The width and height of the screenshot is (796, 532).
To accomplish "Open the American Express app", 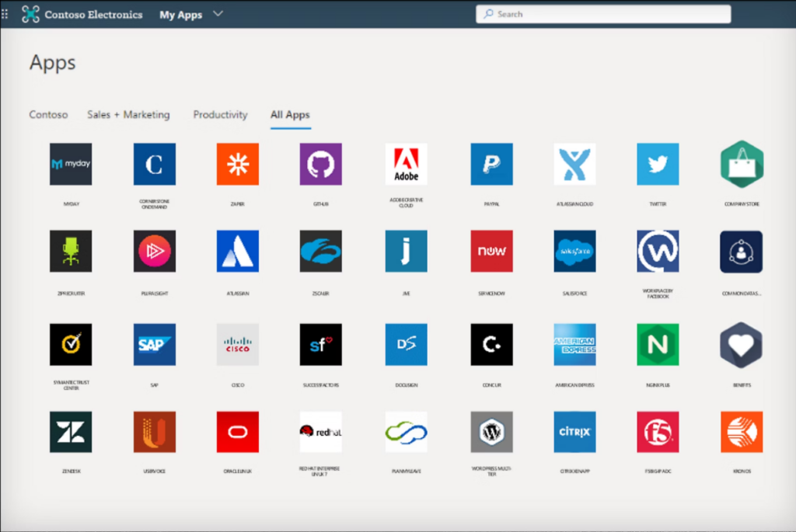I will [x=574, y=344].
